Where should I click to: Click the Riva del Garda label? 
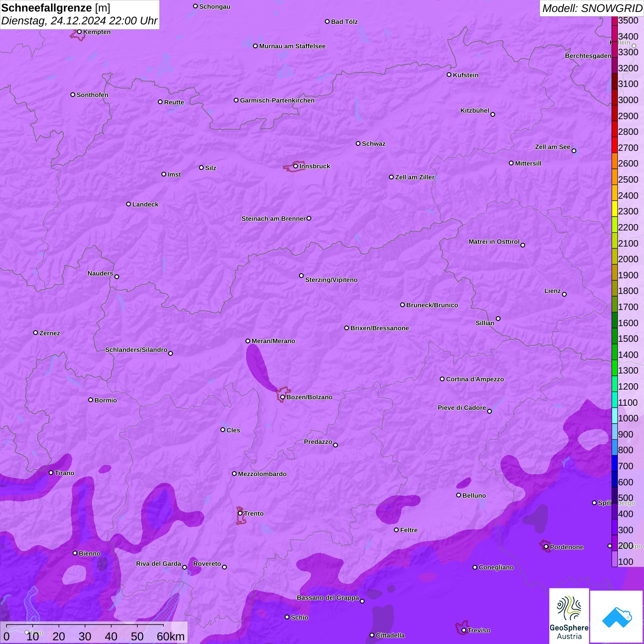pyautogui.click(x=158, y=563)
